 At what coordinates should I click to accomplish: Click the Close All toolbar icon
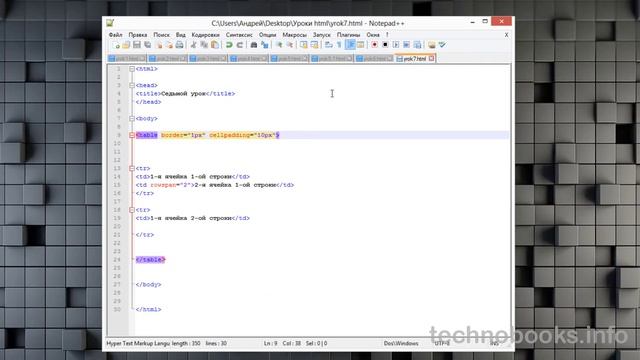pyautogui.click(x=169, y=45)
